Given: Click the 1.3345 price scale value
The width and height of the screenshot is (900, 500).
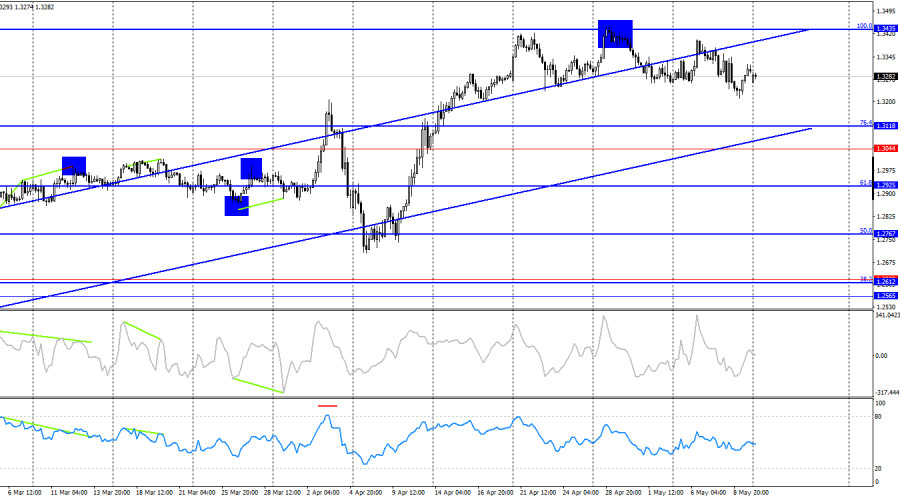Looking at the screenshot, I should pyautogui.click(x=886, y=57).
